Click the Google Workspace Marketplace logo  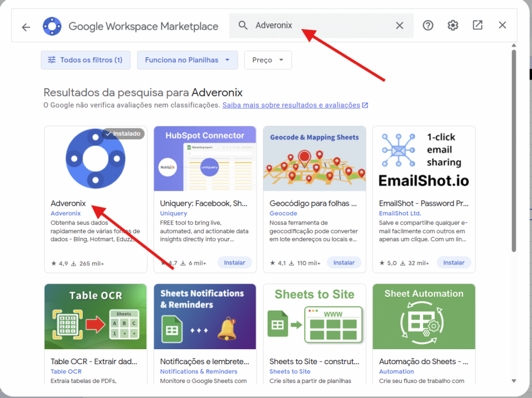(x=52, y=26)
